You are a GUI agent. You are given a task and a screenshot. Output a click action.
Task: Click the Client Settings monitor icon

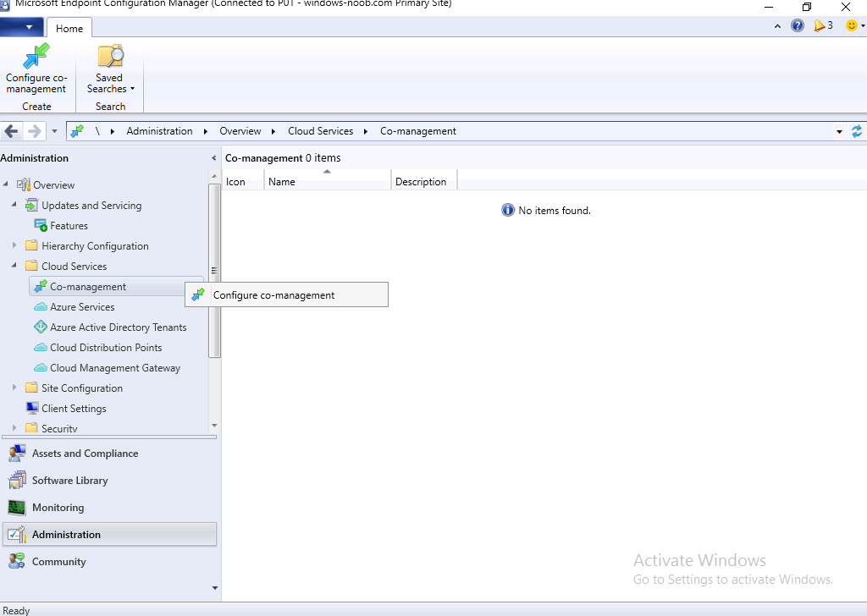[31, 409]
